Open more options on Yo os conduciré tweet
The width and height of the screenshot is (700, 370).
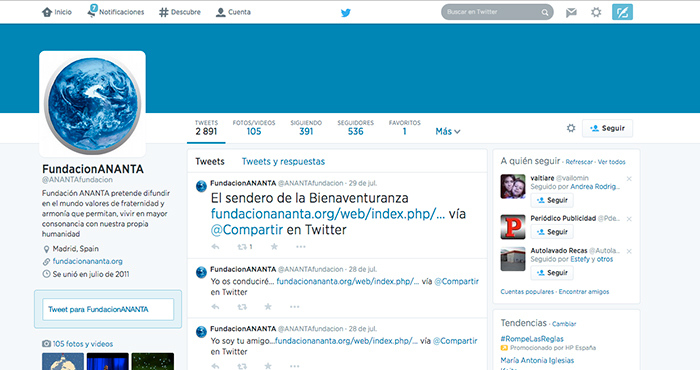(295, 307)
